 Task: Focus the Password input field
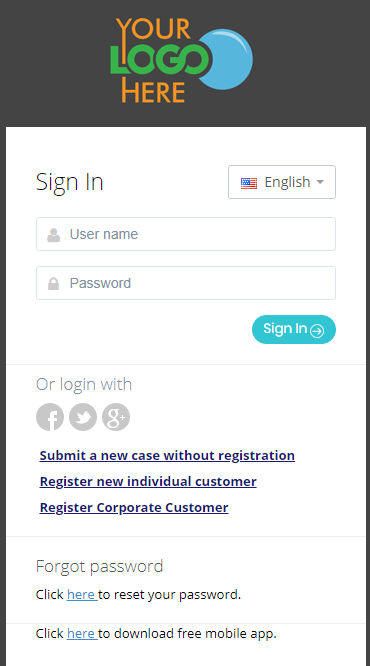pos(186,283)
